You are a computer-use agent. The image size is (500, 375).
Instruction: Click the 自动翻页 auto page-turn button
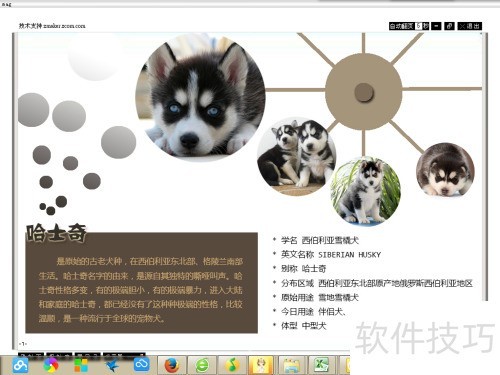click(402, 26)
